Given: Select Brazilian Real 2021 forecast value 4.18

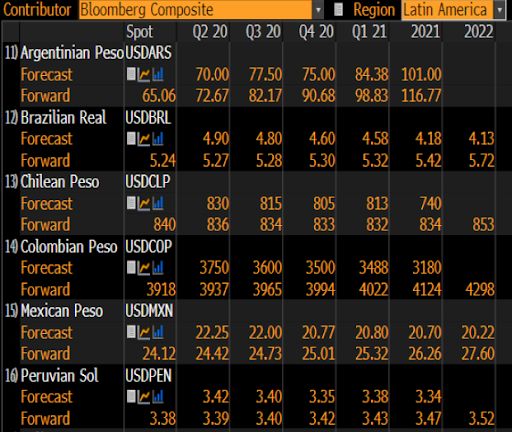Looking at the screenshot, I should pos(428,139).
